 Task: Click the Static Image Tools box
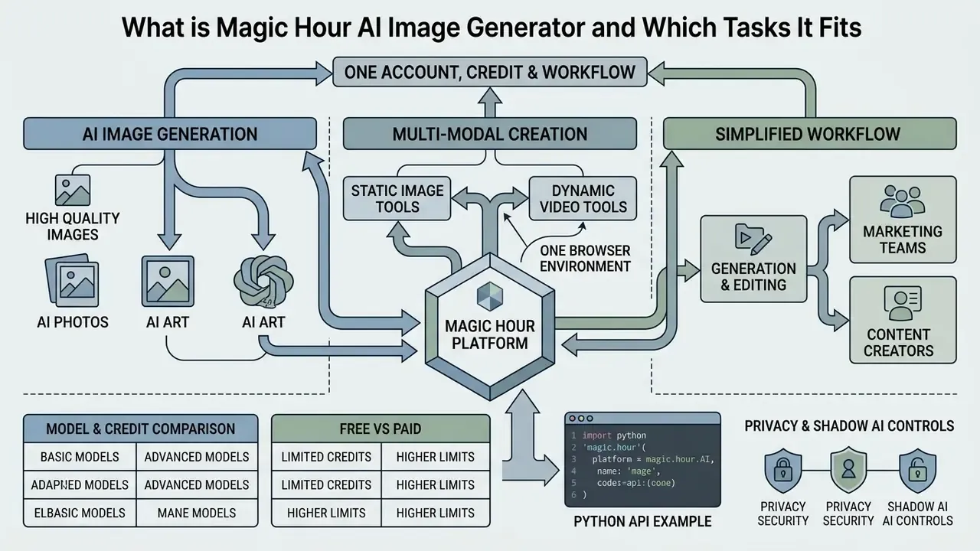pos(397,198)
